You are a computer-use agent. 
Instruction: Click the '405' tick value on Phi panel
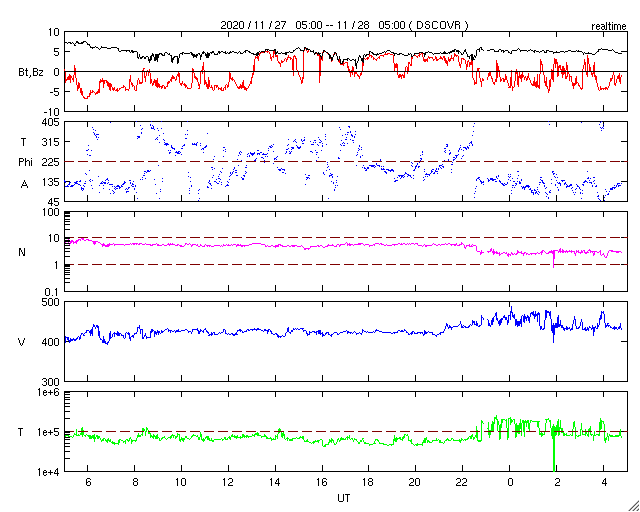click(x=52, y=122)
